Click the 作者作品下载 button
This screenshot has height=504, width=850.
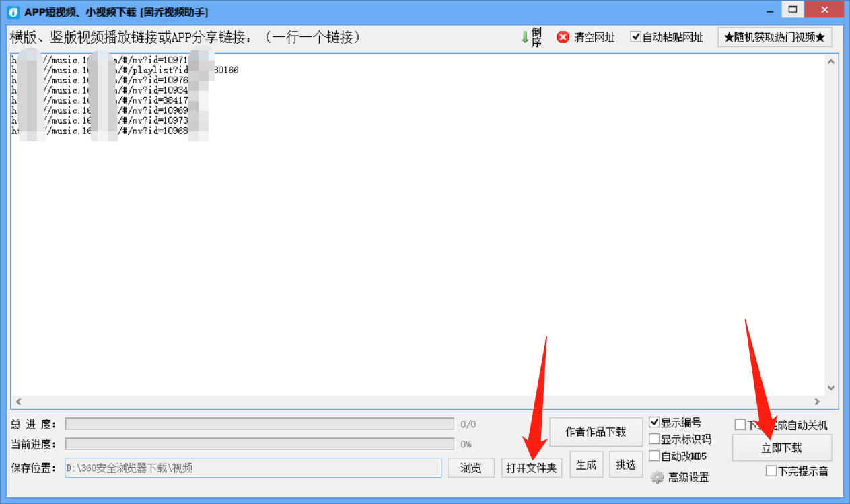point(596,432)
